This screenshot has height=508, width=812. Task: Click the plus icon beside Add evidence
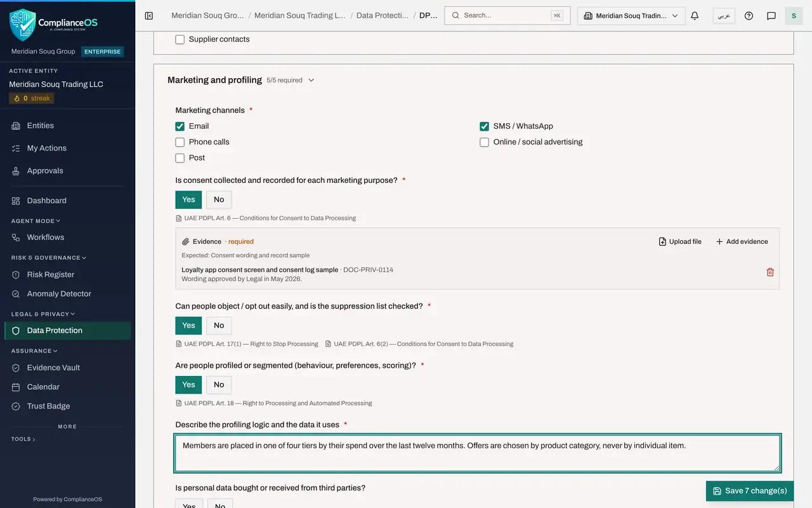tap(719, 242)
